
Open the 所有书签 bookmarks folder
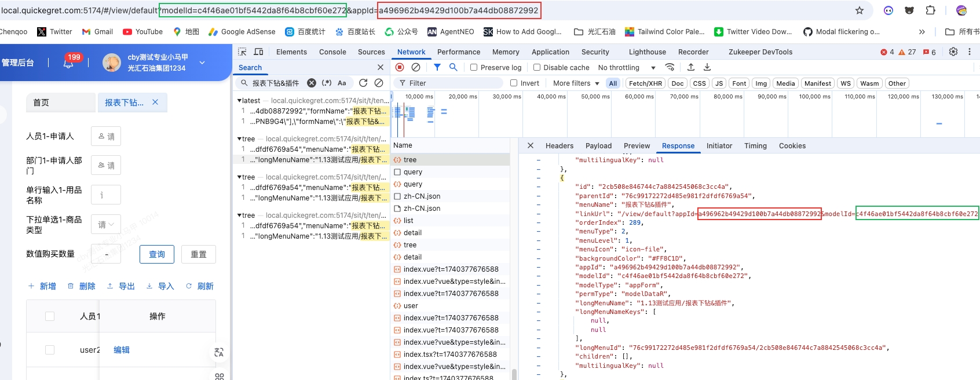click(x=962, y=31)
